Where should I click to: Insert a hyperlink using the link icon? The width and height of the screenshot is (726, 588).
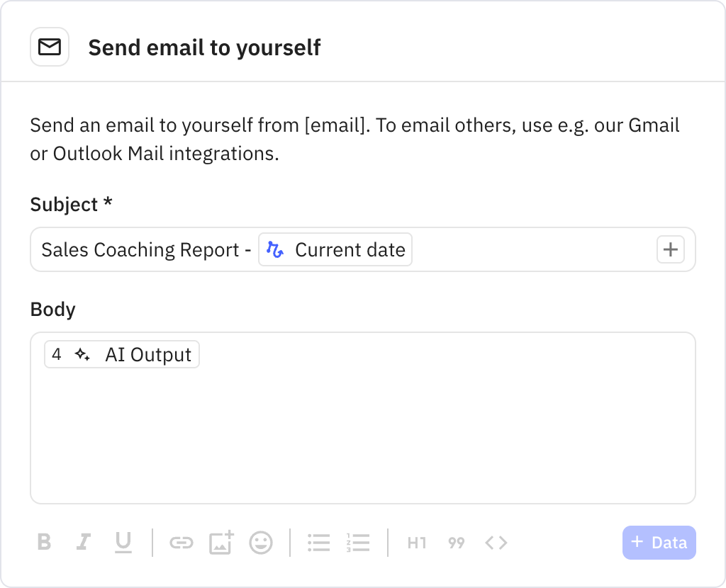181,543
